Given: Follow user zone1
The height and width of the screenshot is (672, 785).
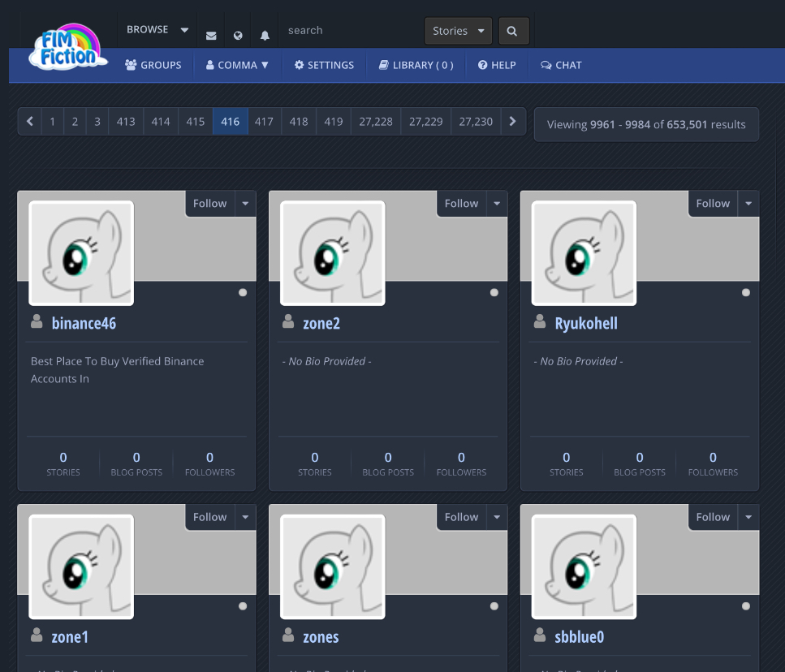Looking at the screenshot, I should tap(210, 517).
